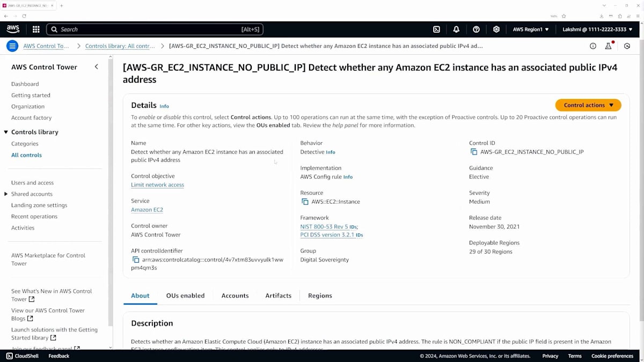Open Categories under Controls library
This screenshot has width=644, height=362.
pyautogui.click(x=25, y=144)
